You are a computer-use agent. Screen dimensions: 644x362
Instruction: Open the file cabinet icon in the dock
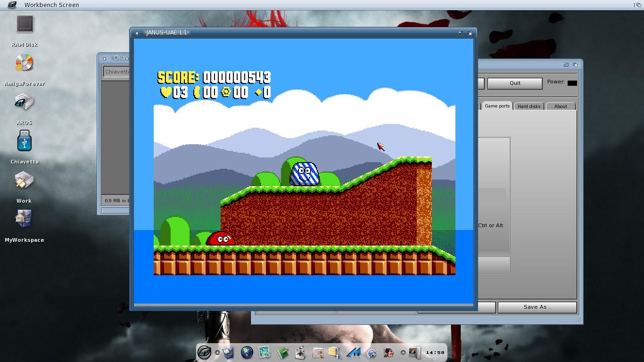click(229, 352)
